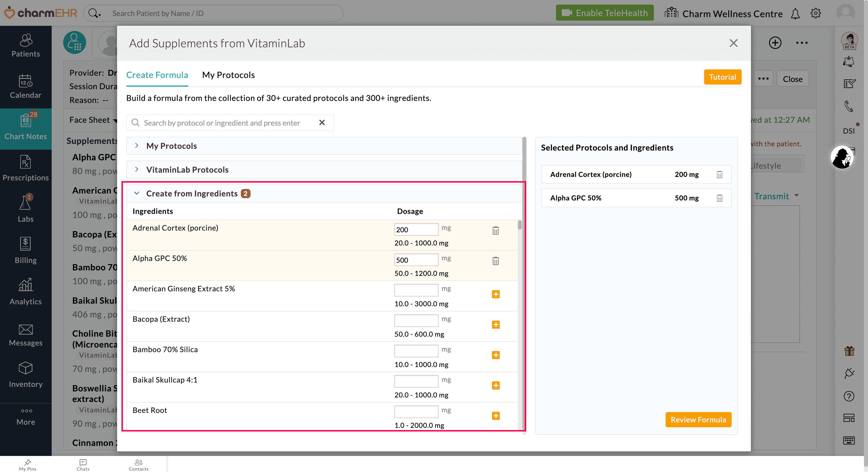The width and height of the screenshot is (868, 472).
Task: Add Bacopa (Extract) with plus icon
Action: point(495,325)
